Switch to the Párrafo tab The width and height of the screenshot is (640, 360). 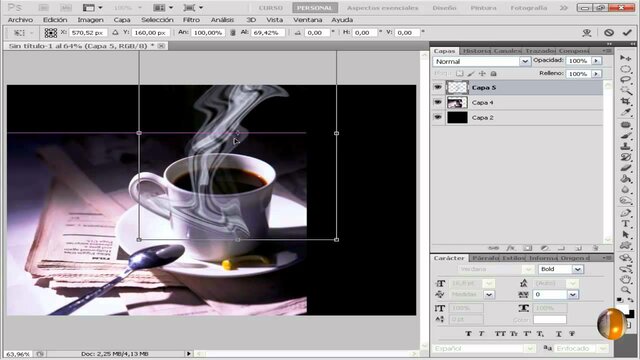pos(486,258)
